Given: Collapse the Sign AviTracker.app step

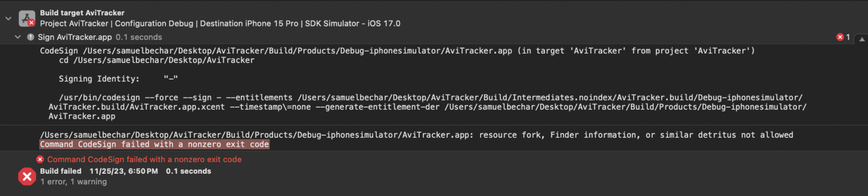Looking at the screenshot, I should coord(18,37).
